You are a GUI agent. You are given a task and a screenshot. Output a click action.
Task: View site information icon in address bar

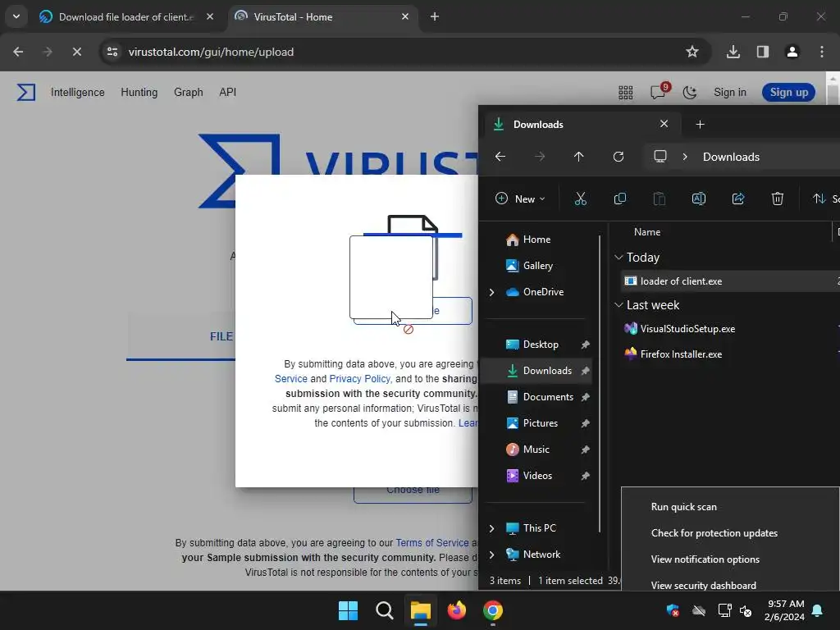112,52
